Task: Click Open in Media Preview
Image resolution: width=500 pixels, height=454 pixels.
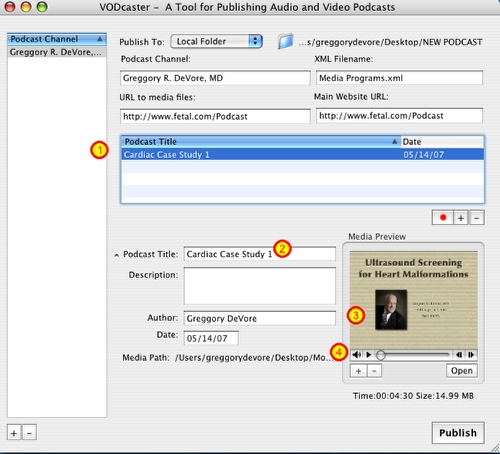Action: (x=462, y=371)
